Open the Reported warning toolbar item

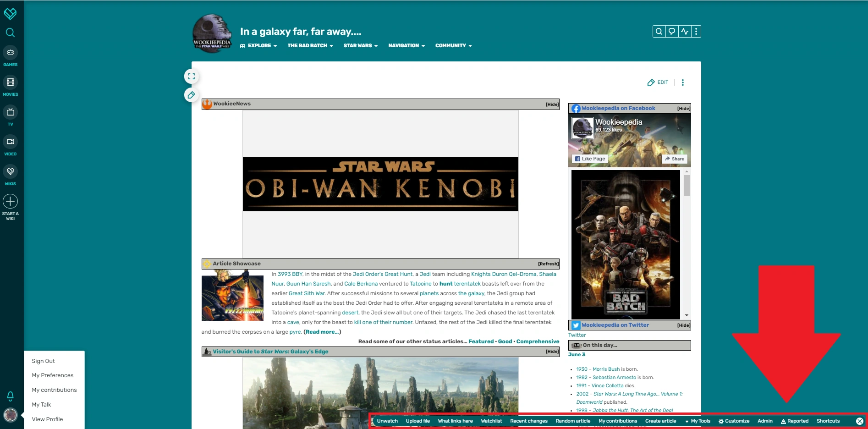point(795,421)
